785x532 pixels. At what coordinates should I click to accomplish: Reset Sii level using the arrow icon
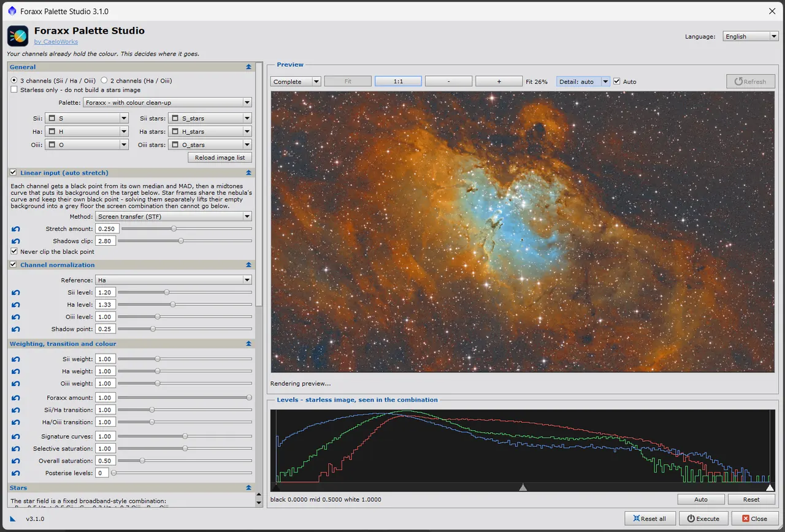click(16, 293)
